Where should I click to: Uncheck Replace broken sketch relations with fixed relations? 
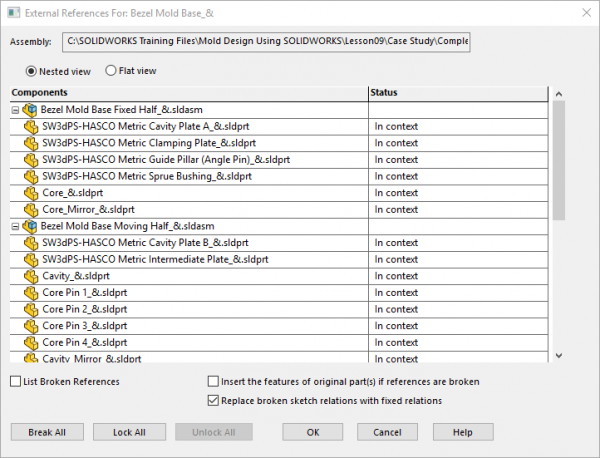(213, 401)
